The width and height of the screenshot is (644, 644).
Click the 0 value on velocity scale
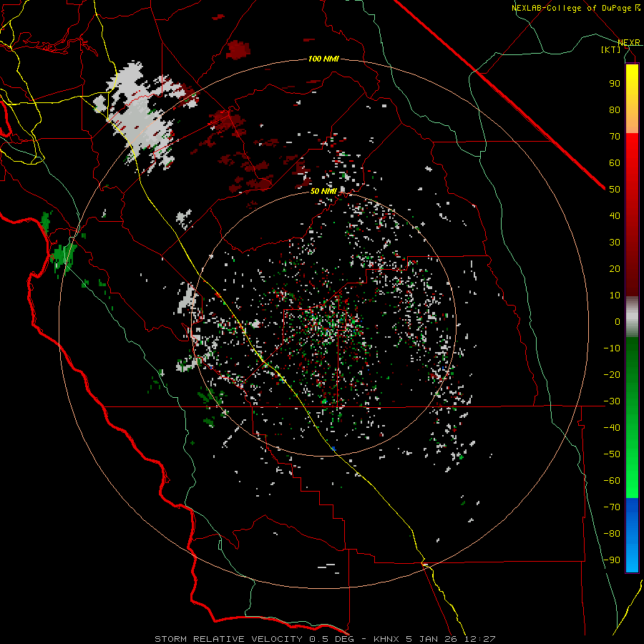(618, 322)
